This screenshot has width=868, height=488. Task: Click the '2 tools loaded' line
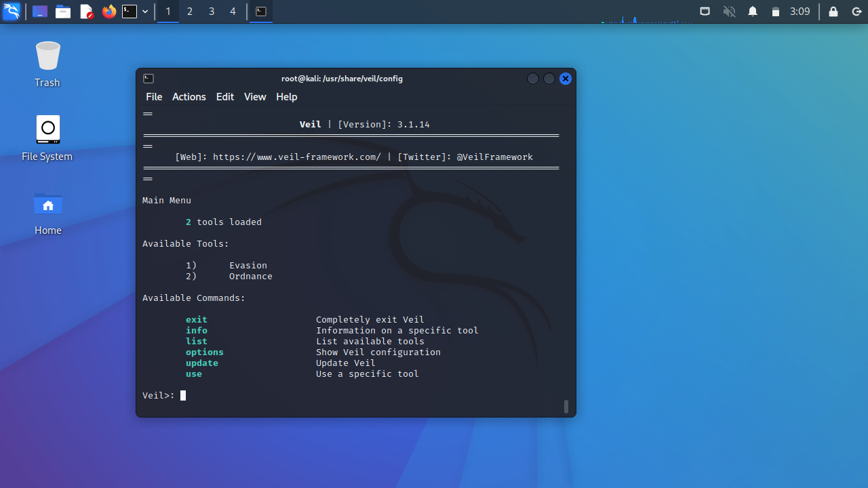[x=224, y=222]
